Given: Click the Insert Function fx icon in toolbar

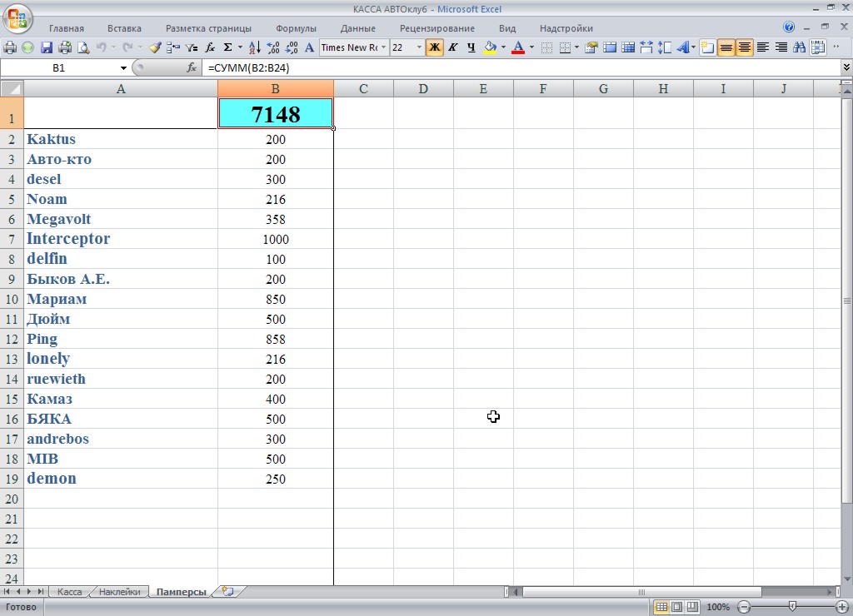Looking at the screenshot, I should pyautogui.click(x=211, y=47).
